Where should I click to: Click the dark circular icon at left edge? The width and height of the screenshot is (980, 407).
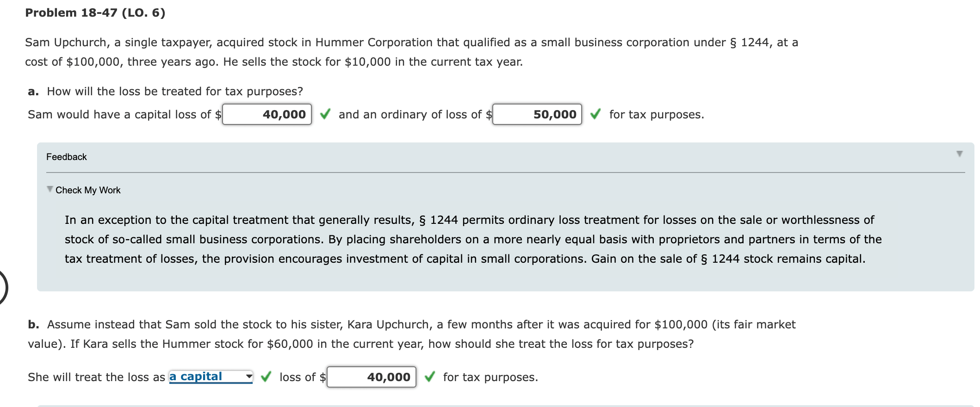coord(3,288)
